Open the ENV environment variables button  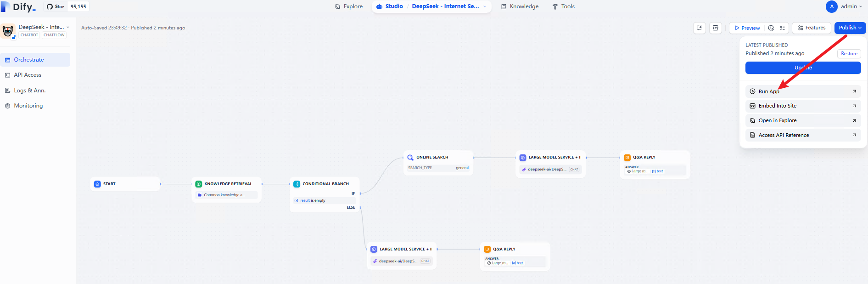(715, 28)
